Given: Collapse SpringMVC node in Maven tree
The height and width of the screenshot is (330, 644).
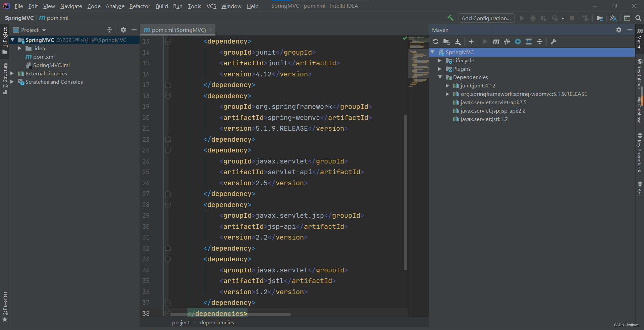Looking at the screenshot, I should (x=433, y=52).
